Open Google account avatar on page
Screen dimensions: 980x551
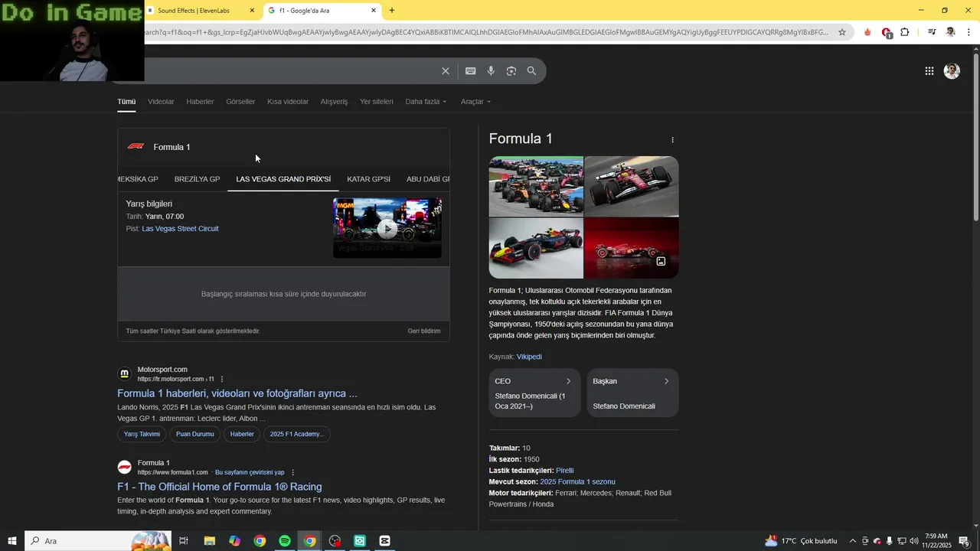click(x=952, y=71)
